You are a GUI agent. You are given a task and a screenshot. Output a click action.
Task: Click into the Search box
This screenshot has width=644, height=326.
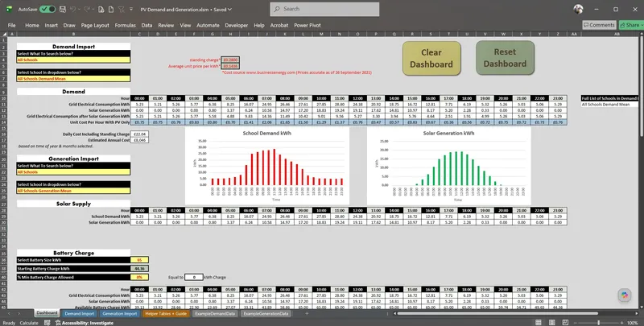(x=324, y=9)
